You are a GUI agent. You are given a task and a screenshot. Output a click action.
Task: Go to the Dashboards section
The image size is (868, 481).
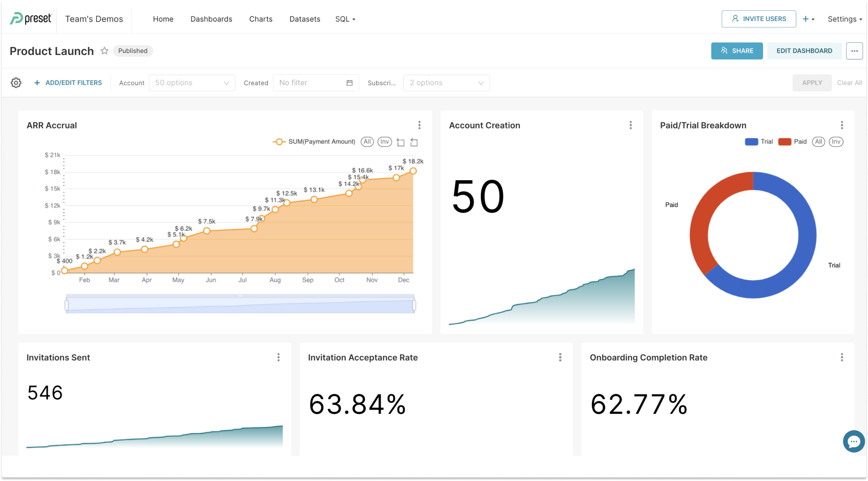click(x=211, y=19)
